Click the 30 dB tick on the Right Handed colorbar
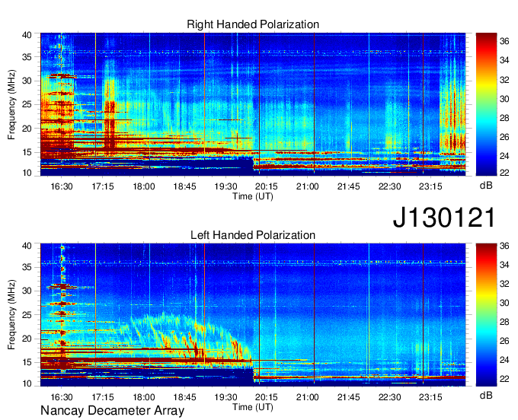Image resolution: width=518 pixels, height=420 pixels. click(504, 99)
